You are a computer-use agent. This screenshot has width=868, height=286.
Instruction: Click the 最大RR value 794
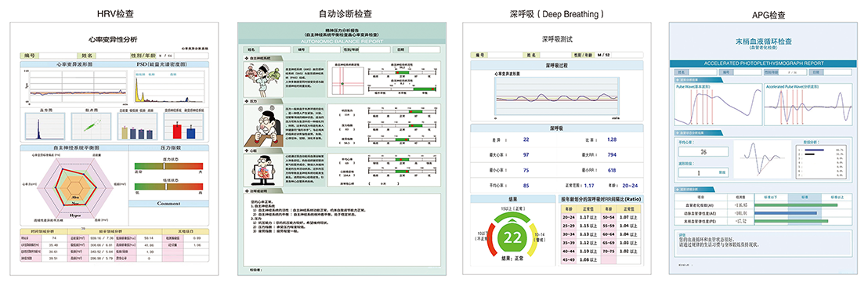pyautogui.click(x=612, y=154)
